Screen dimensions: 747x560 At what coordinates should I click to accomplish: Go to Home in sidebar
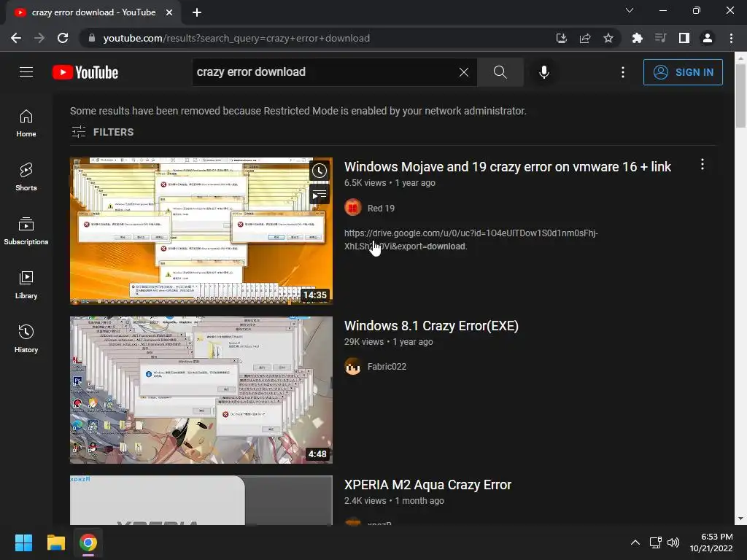click(x=26, y=123)
